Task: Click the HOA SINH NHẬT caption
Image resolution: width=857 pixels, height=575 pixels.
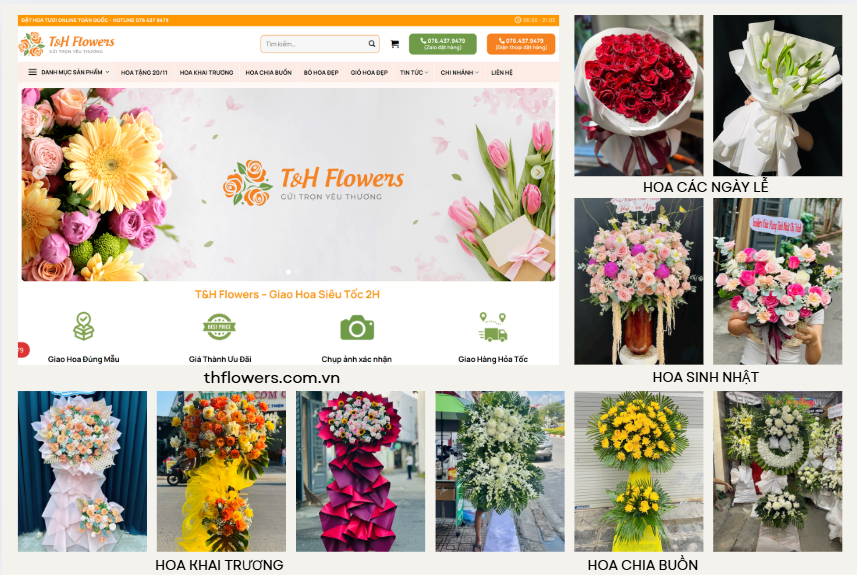Action: click(x=706, y=377)
